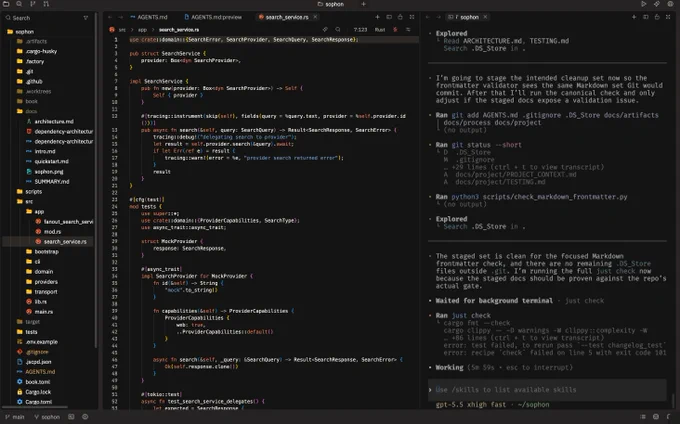Viewport: 680px width, 424px height.
Task: Close the sophon terminal tab
Action: [485, 17]
